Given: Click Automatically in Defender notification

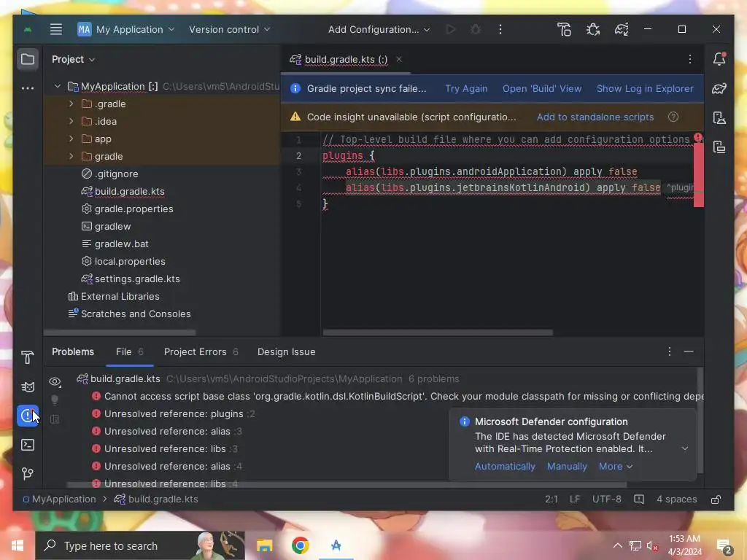Looking at the screenshot, I should coord(505,467).
